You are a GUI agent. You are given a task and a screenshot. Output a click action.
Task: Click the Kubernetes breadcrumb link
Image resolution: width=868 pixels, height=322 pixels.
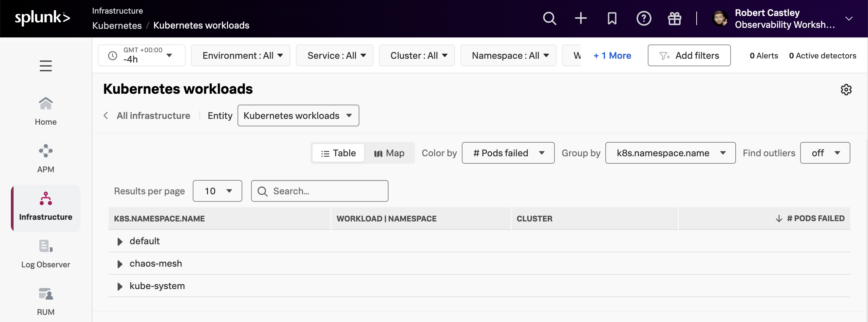click(x=117, y=25)
